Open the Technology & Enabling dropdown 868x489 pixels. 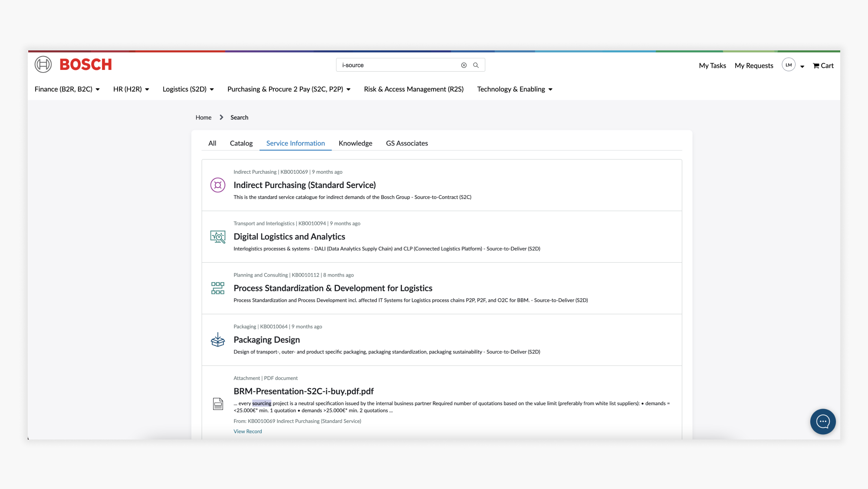click(515, 89)
